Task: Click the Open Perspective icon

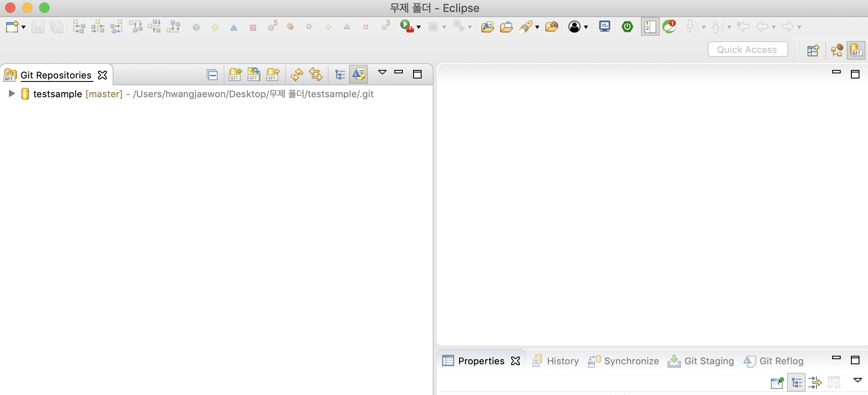Action: pos(813,50)
